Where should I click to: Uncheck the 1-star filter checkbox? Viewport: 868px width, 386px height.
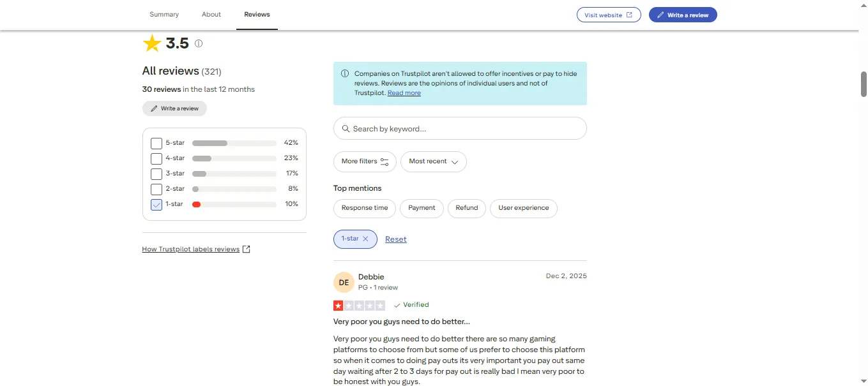point(156,204)
